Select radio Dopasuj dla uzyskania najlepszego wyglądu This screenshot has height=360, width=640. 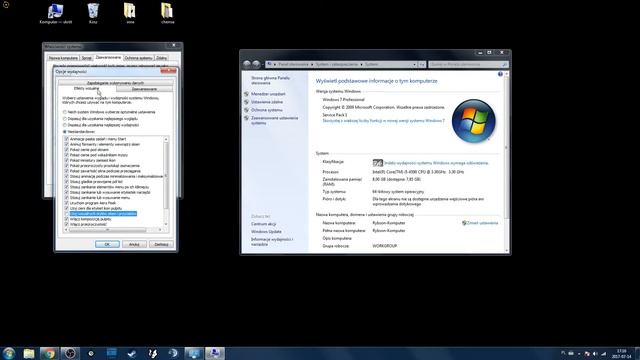(64, 119)
